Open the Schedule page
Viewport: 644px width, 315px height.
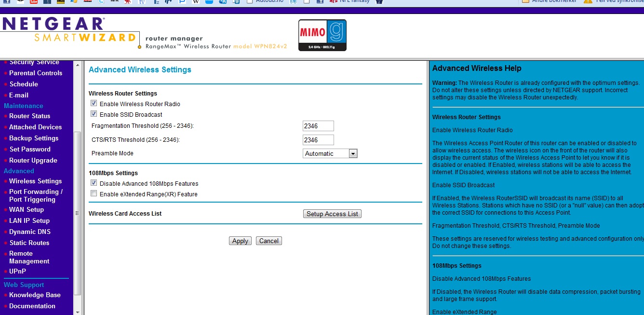coord(24,84)
